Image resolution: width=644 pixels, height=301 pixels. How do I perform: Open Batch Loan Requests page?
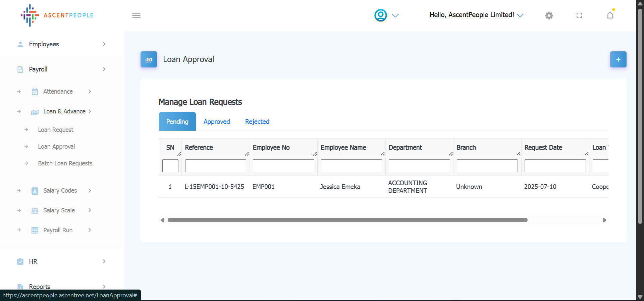[x=65, y=163]
